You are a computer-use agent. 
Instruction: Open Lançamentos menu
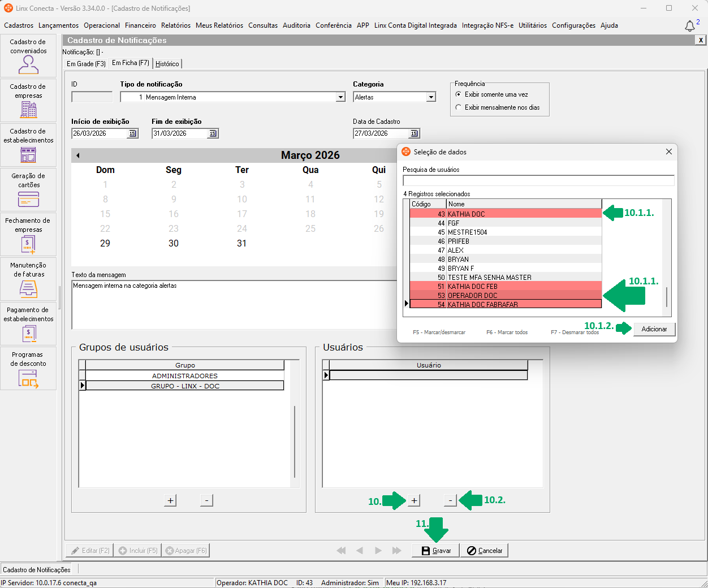pos(58,25)
